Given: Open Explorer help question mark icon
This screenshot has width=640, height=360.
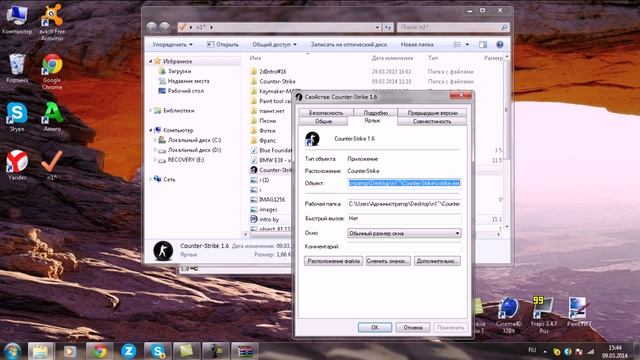Looking at the screenshot, I should point(500,44).
